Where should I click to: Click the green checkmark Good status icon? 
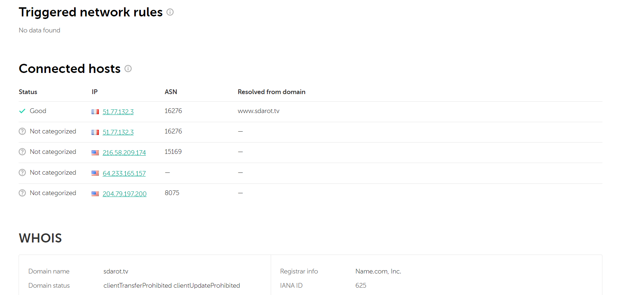click(22, 111)
